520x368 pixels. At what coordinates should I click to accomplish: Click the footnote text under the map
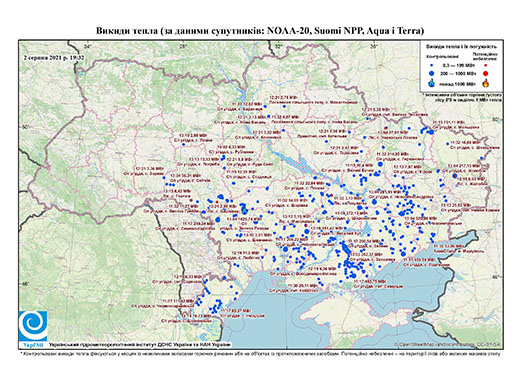(x=260, y=353)
